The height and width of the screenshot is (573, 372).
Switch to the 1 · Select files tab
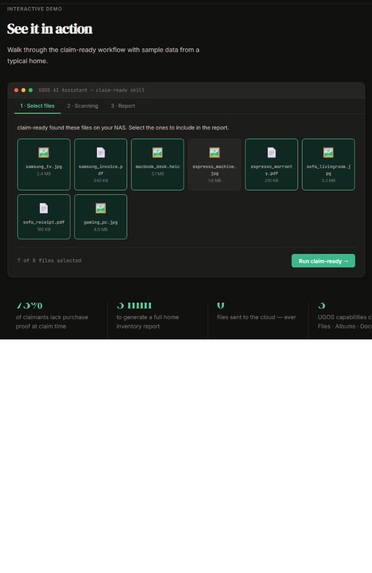pos(37,106)
